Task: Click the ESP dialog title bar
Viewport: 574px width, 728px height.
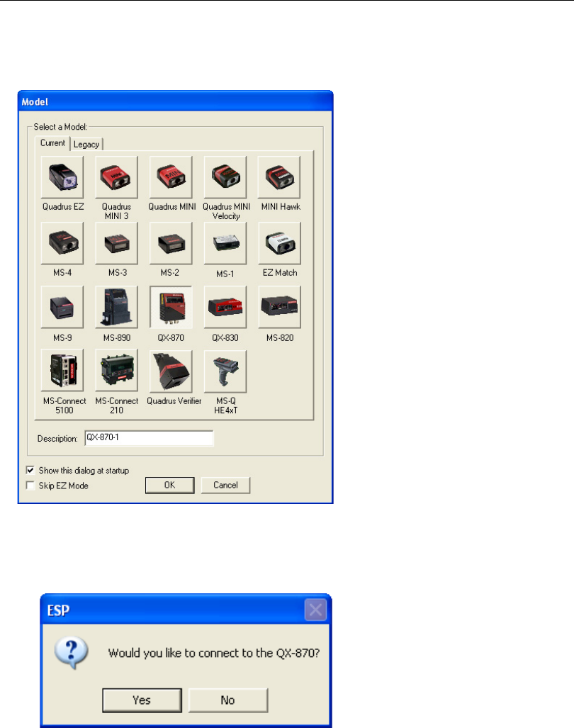Action: pos(186,609)
